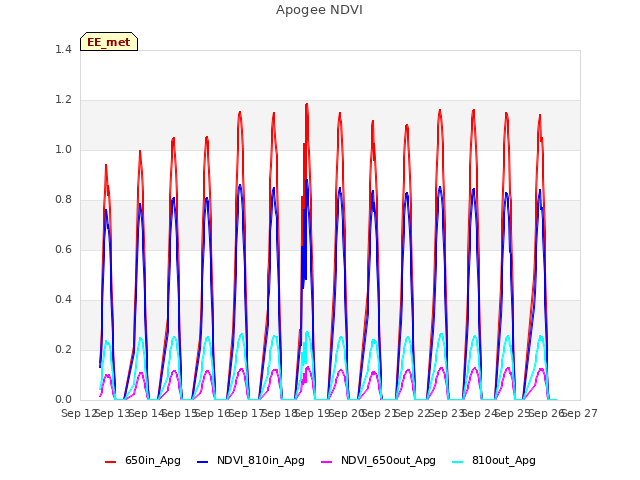Click the Sep 27 x-axis label
Image resolution: width=640 pixels, height=480 pixels.
[x=580, y=413]
